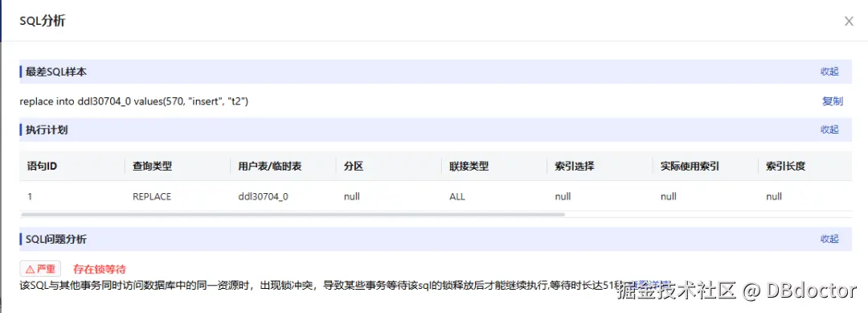Click the ALL join type cell
Viewport: 868px width, 313px height.
[x=457, y=196]
